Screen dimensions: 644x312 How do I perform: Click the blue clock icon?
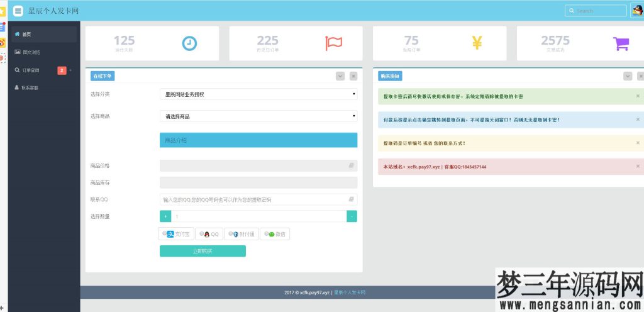[x=189, y=43]
